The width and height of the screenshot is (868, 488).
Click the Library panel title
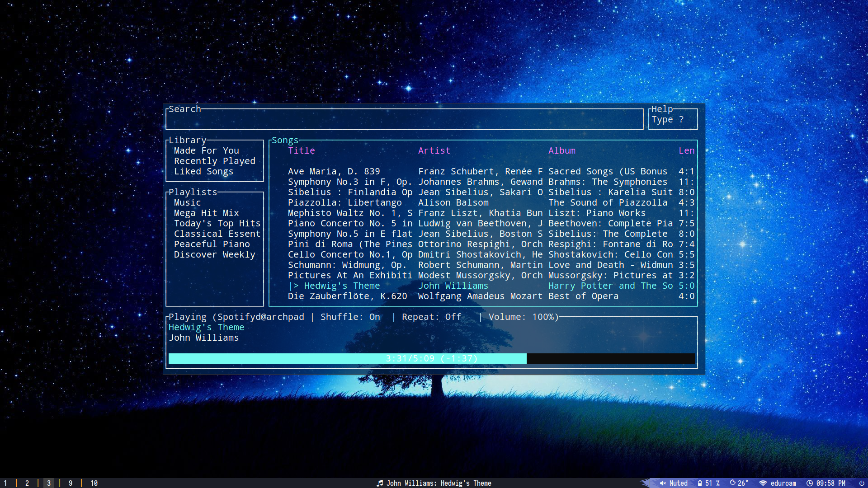pyautogui.click(x=188, y=140)
